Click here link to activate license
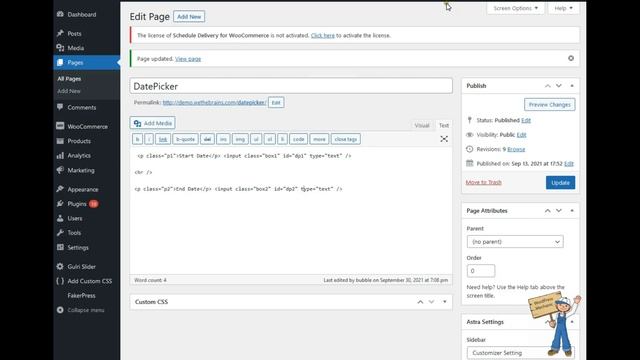 click(322, 36)
